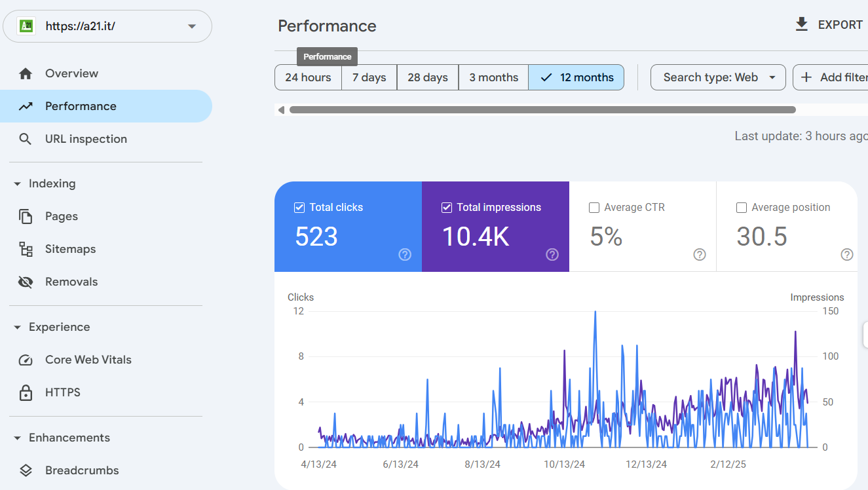Click help icon on Average position card
868x490 pixels.
pos(847,255)
